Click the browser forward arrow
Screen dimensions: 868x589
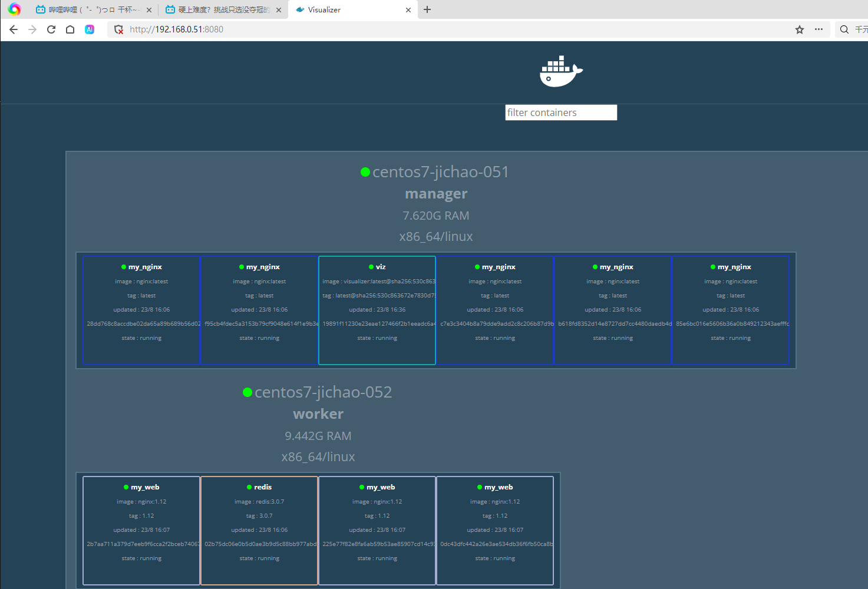pyautogui.click(x=32, y=29)
